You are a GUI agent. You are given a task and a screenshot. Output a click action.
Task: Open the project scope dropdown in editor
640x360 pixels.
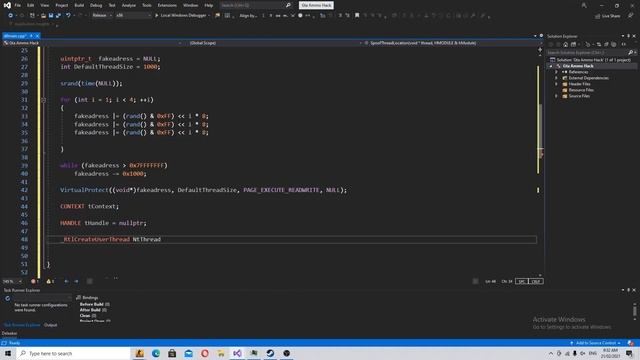tap(92, 43)
